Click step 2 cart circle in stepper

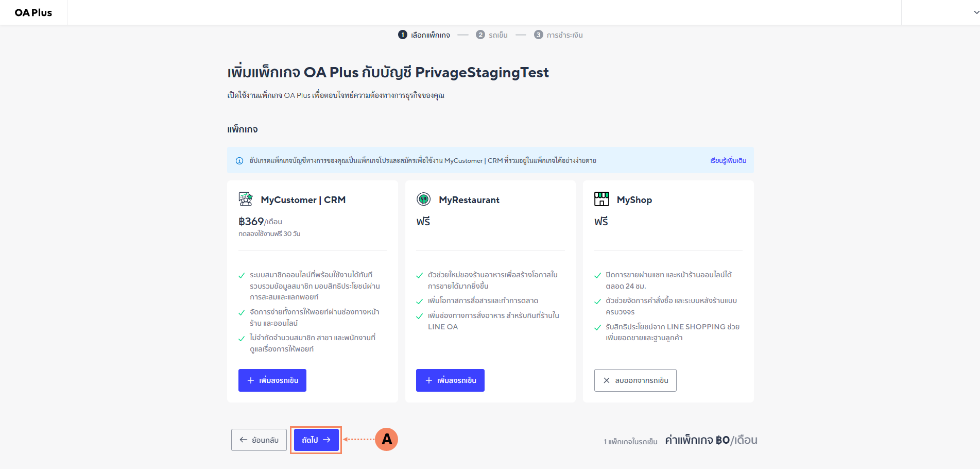480,35
